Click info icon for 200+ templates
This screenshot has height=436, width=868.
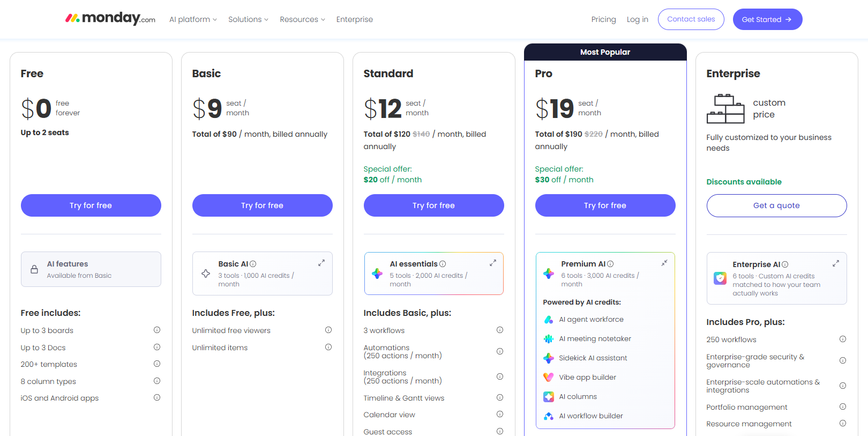pyautogui.click(x=157, y=364)
